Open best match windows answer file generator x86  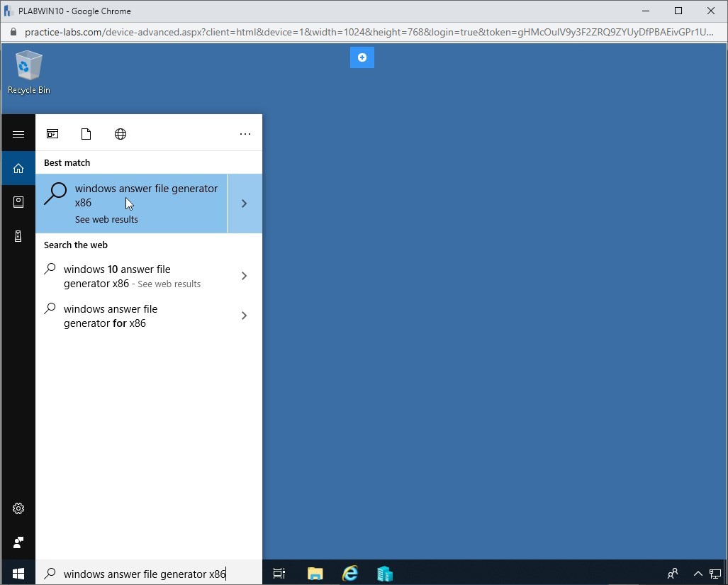(131, 204)
